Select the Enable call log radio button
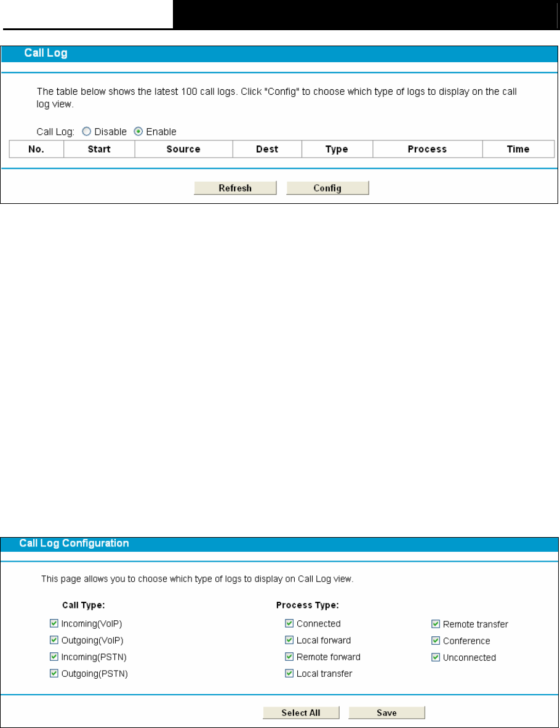 coord(138,131)
